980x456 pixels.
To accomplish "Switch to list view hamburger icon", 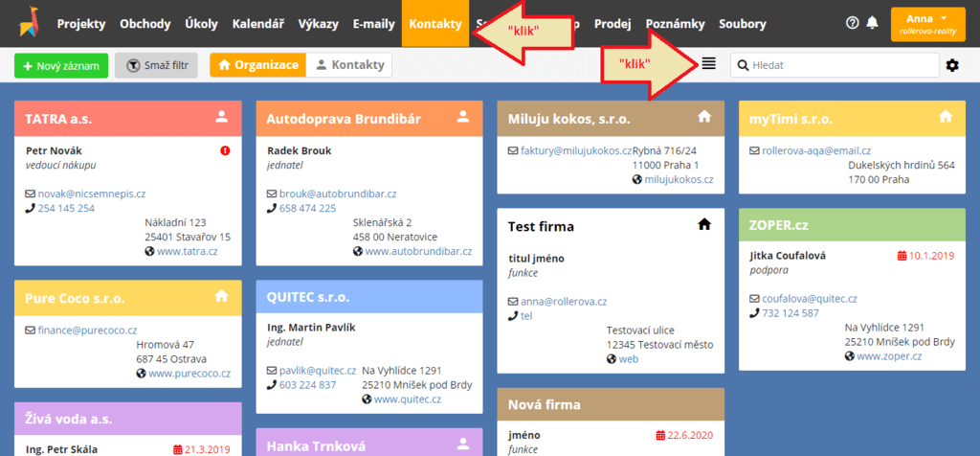I will pos(708,63).
